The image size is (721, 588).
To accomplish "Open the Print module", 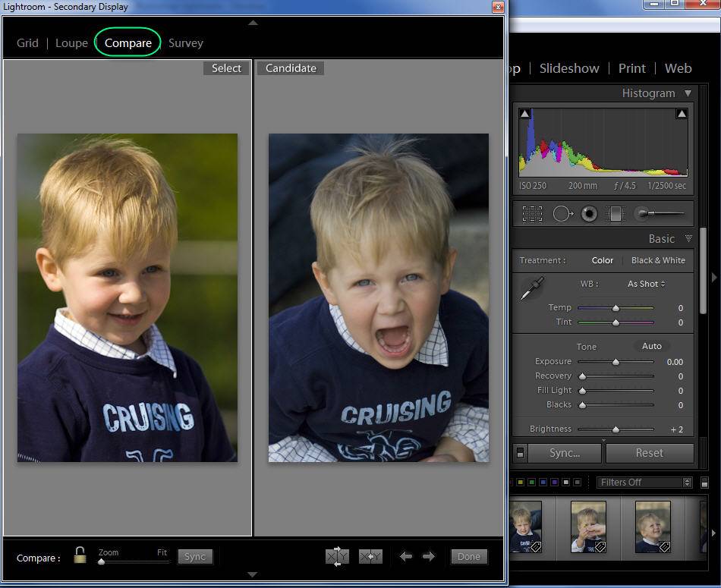I will (631, 68).
